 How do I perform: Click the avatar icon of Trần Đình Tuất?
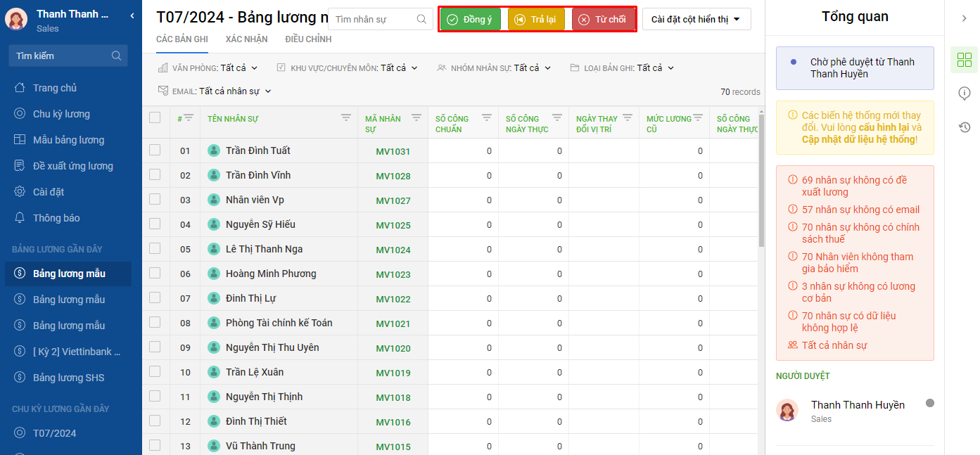[214, 150]
